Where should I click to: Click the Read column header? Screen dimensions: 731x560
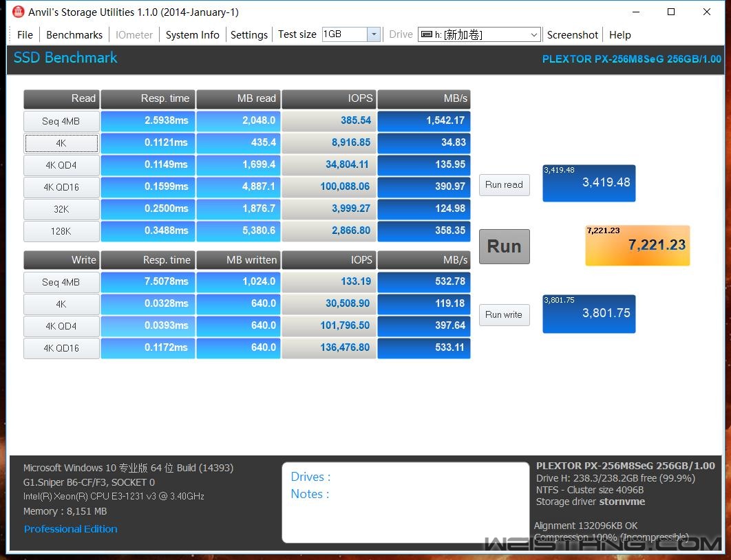click(x=61, y=99)
